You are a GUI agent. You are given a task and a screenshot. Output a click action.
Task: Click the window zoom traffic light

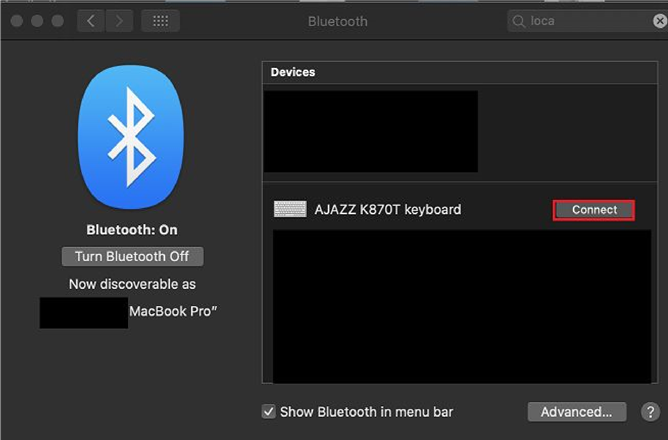[x=58, y=21]
